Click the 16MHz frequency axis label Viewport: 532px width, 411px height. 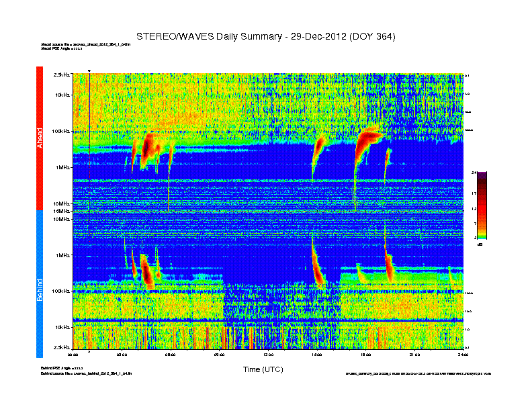pyautogui.click(x=60, y=211)
